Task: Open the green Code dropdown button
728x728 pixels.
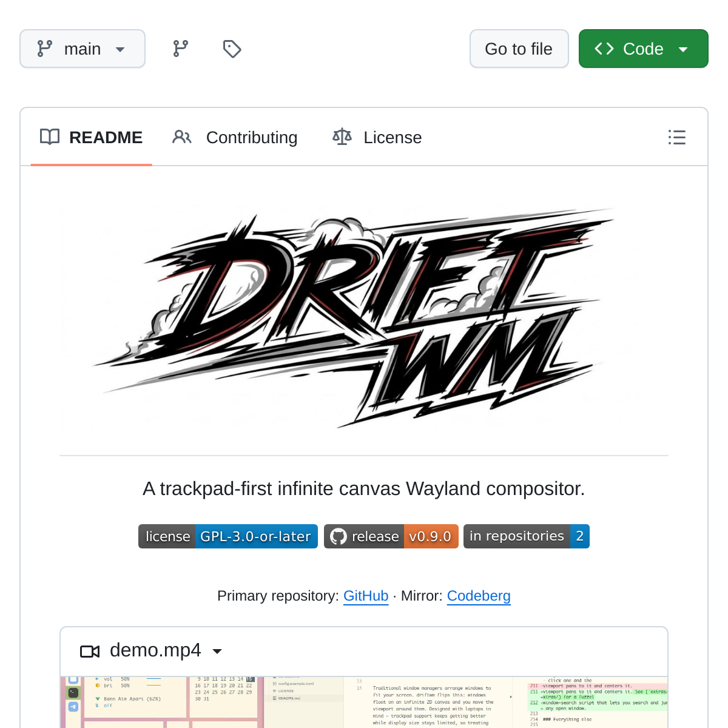Action: 643,49
